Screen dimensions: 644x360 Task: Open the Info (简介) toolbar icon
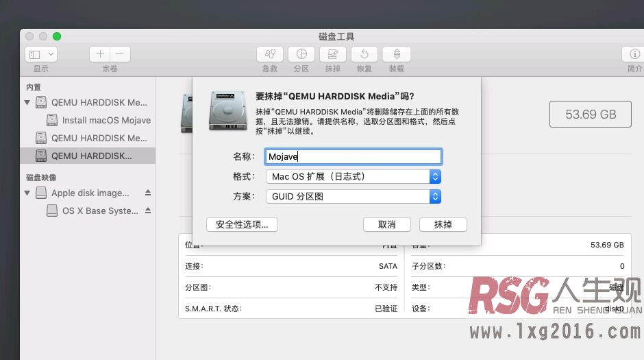(634, 54)
